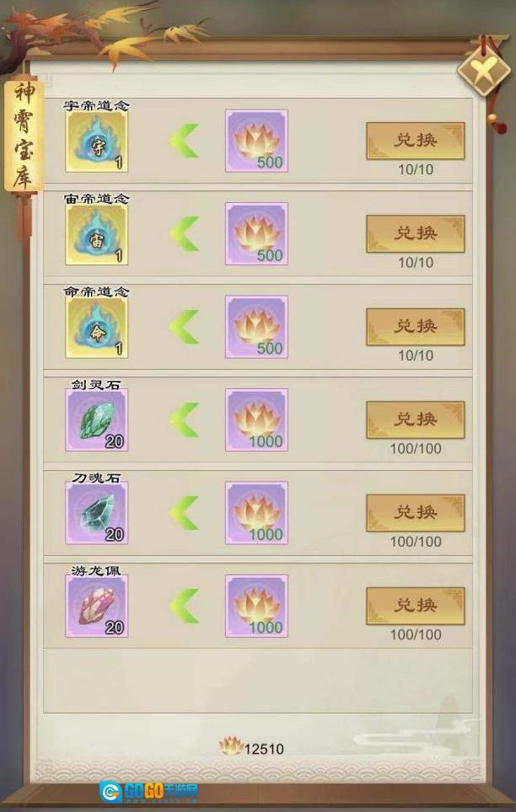Redeem 命帝道念 via its 兑换 button

click(416, 327)
